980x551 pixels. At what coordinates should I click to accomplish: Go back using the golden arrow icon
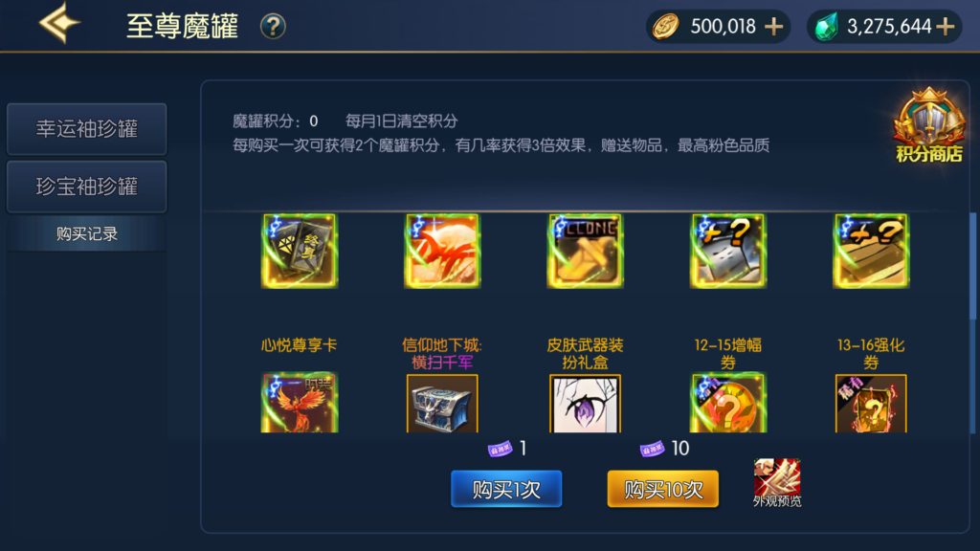[x=59, y=23]
